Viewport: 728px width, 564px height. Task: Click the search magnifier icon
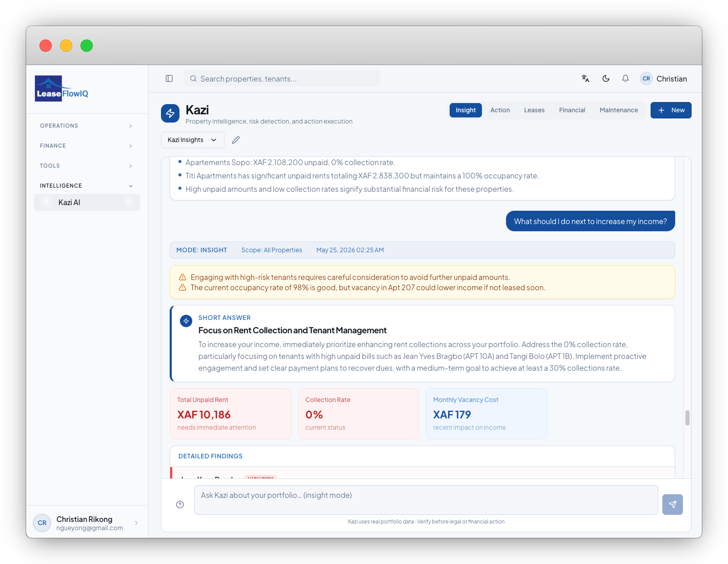pyautogui.click(x=193, y=78)
